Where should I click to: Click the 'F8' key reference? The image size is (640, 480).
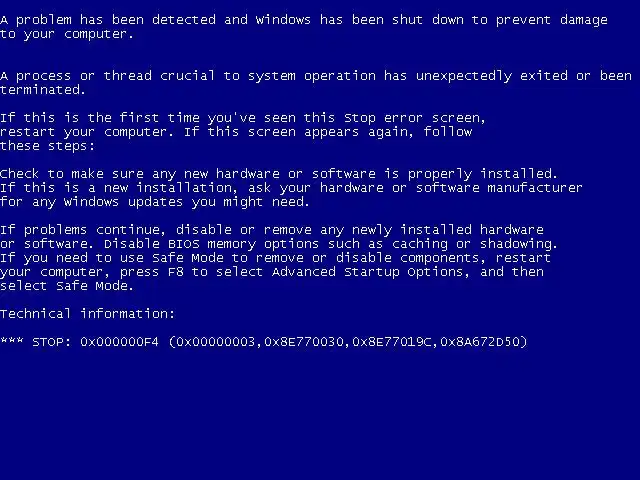[176, 272]
